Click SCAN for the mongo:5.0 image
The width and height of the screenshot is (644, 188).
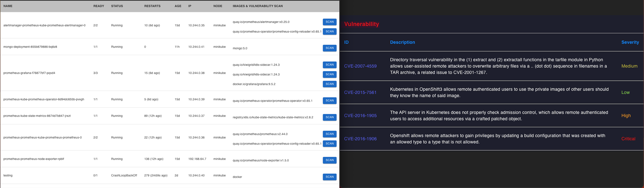point(330,48)
